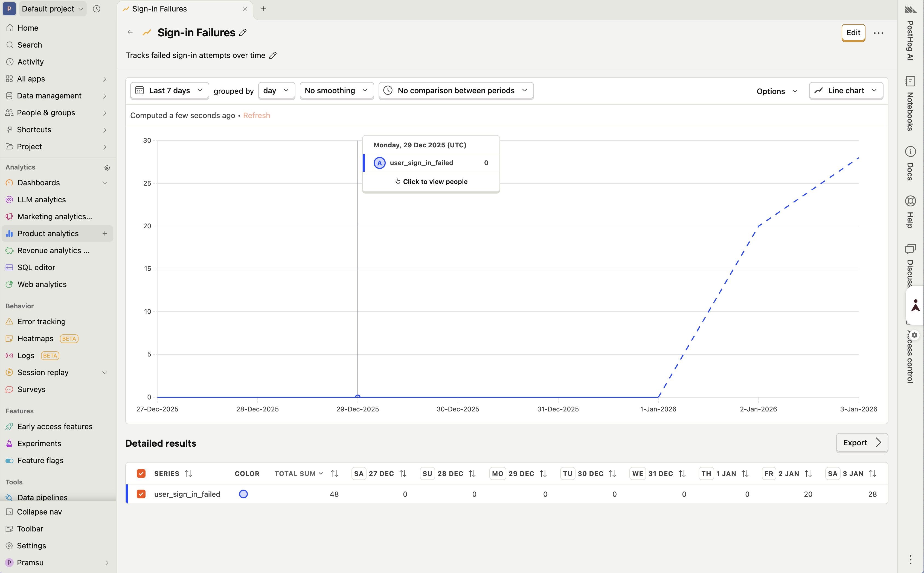Uncheck the user_sign_in_failed series checkbox

point(141,494)
